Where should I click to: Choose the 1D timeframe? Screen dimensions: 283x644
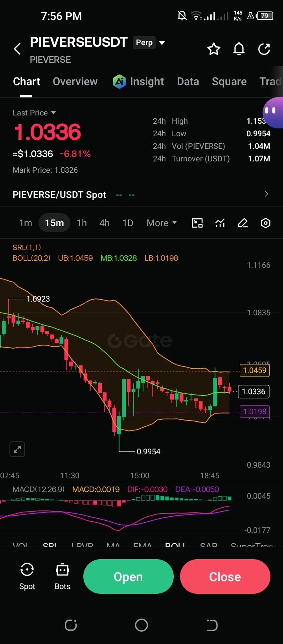tap(128, 223)
